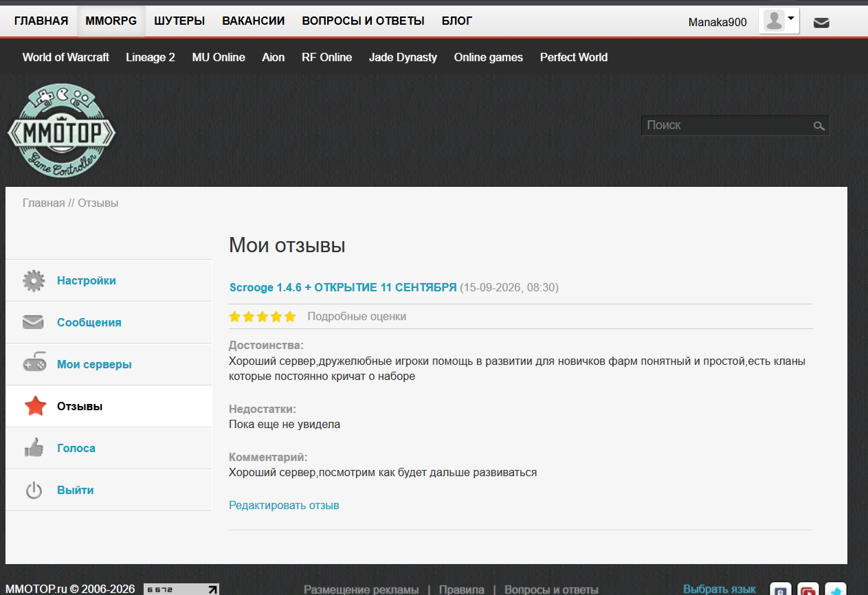Image resolution: width=868 pixels, height=595 pixels.
Task: Open the envelope messages icon in top bar
Action: [x=821, y=23]
